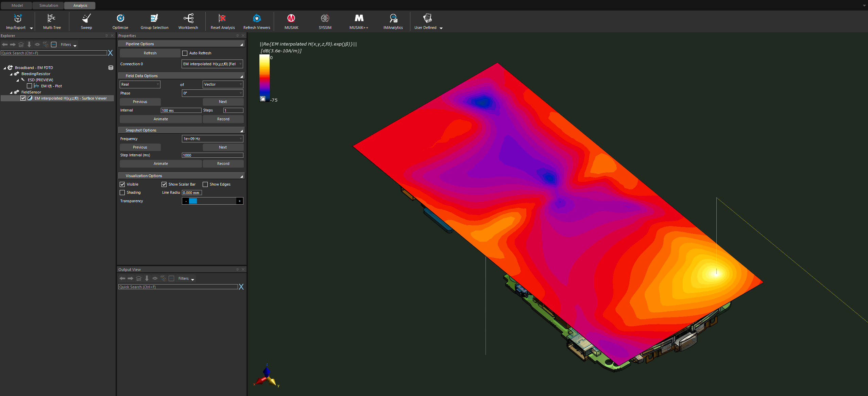Collapse the Broadband - EM FDTD node
The height and width of the screenshot is (396, 868).
point(5,68)
